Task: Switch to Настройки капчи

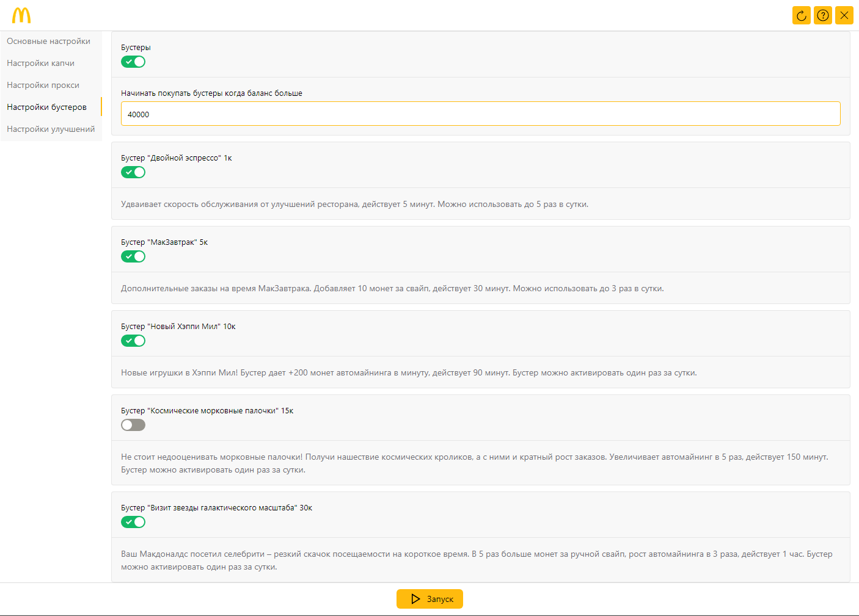Action: [x=41, y=63]
